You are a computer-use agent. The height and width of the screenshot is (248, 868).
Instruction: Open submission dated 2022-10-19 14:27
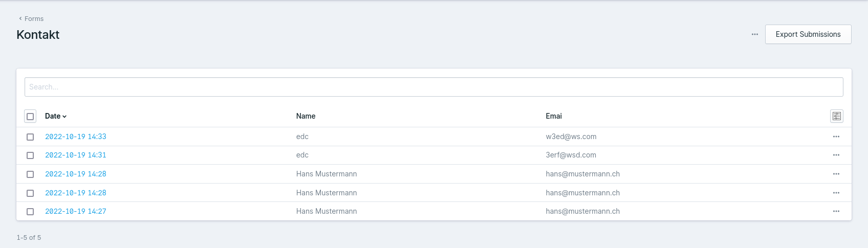tap(76, 211)
